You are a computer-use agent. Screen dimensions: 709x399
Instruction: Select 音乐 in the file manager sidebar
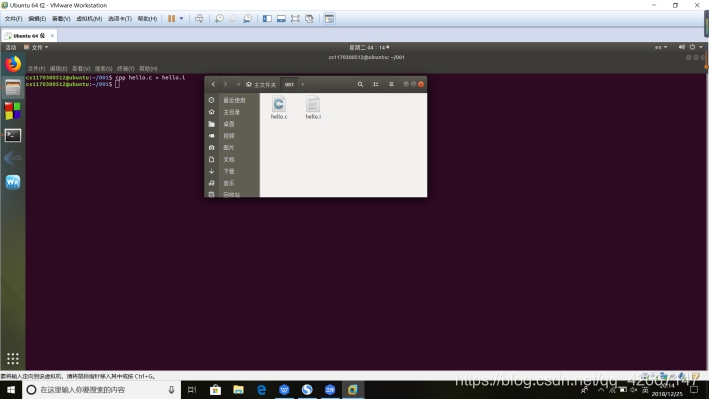232,183
